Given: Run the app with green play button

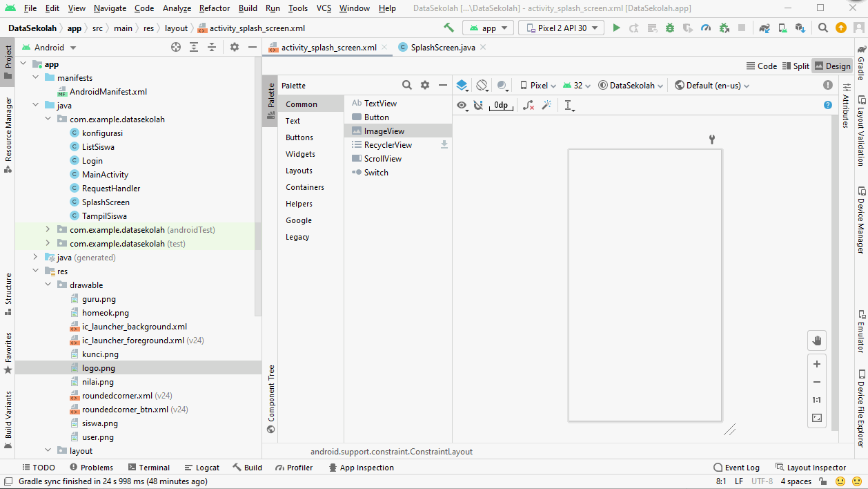Looking at the screenshot, I should (x=616, y=28).
